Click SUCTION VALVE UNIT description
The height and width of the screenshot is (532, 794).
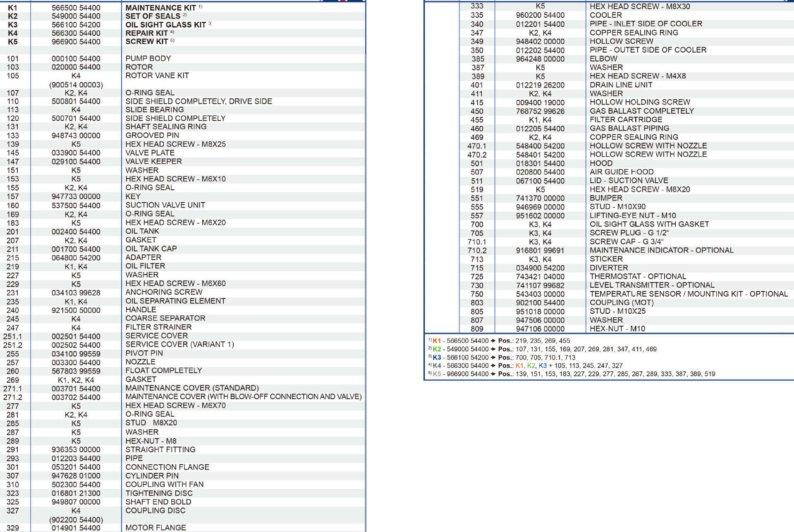point(165,205)
